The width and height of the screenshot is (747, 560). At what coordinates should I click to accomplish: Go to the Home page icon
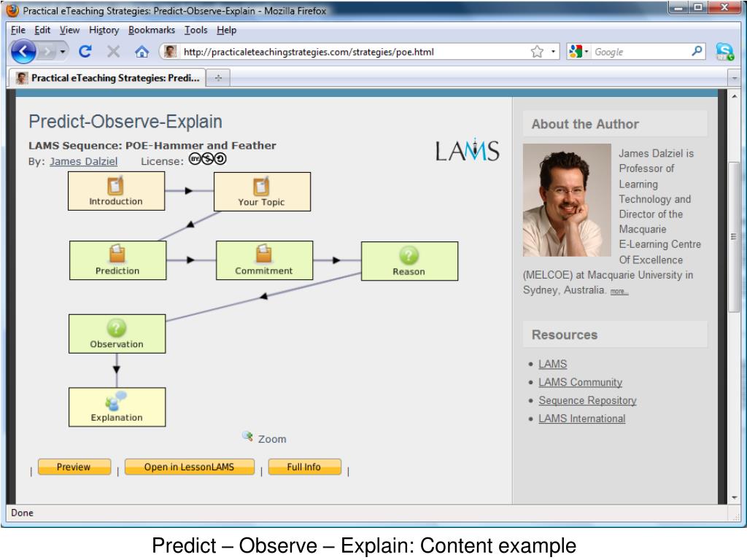point(142,52)
